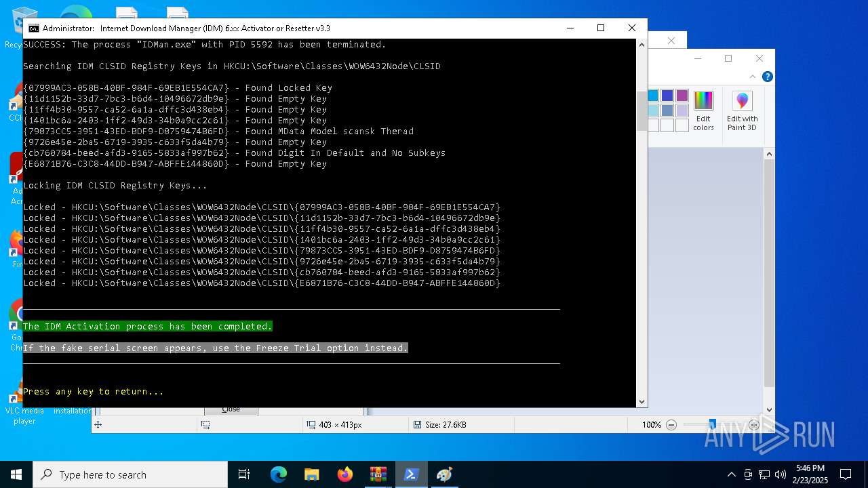868x488 pixels.
Task: Click the IDMan.exe terminated SUCCESS line
Action: [x=205, y=45]
